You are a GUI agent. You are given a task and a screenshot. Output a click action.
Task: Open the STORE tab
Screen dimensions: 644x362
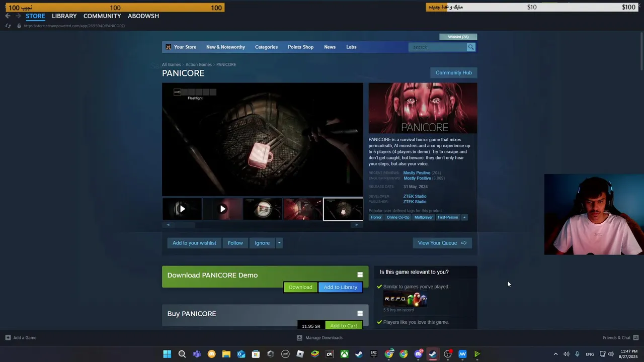point(35,16)
